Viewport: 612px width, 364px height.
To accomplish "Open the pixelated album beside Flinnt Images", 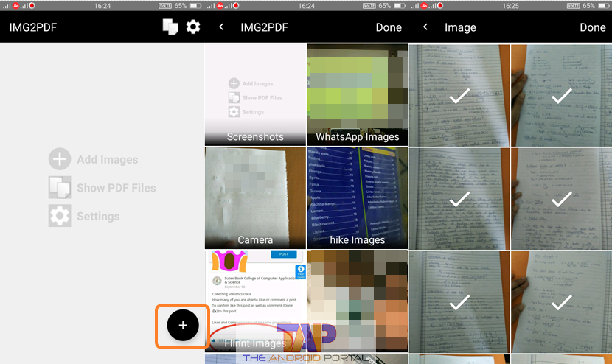I will [358, 301].
